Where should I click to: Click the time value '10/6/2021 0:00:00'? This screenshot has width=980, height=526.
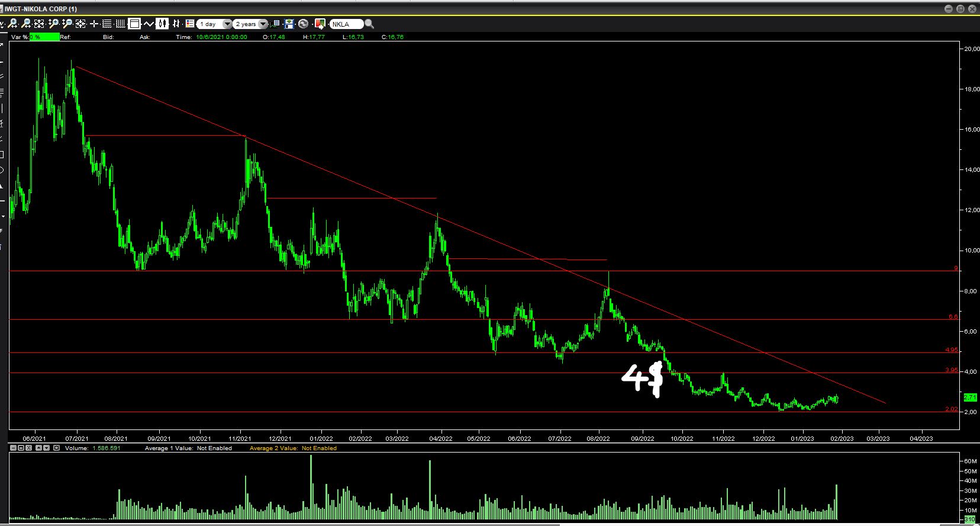(222, 37)
